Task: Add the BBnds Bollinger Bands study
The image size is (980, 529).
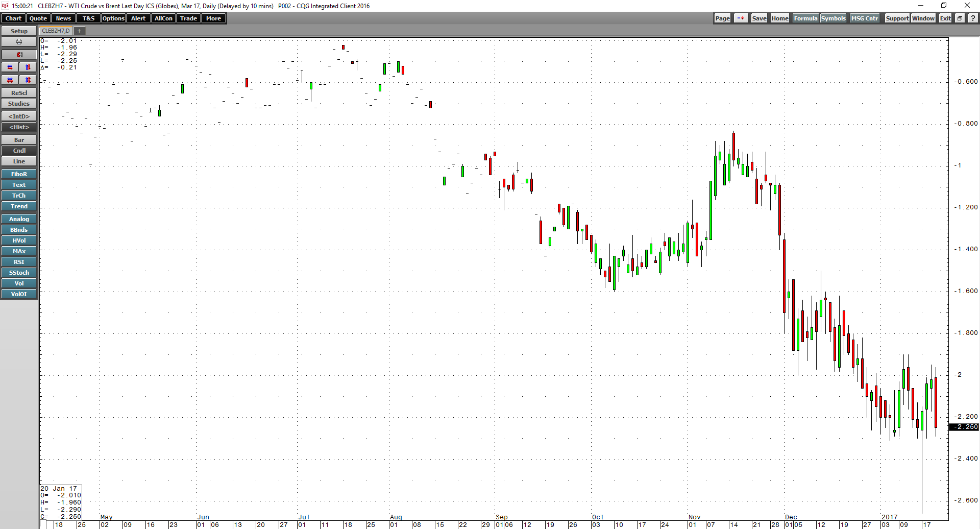Action: pyautogui.click(x=19, y=230)
